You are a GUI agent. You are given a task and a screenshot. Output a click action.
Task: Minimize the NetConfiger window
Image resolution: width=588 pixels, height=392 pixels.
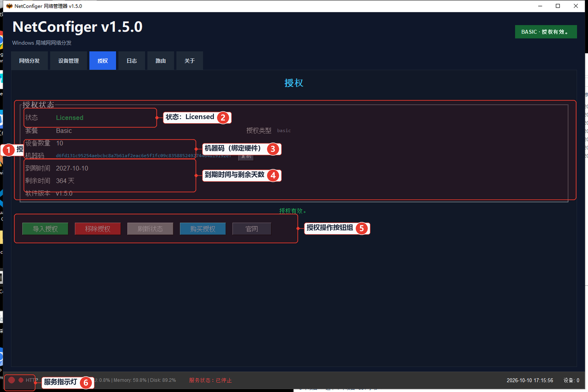[540, 6]
